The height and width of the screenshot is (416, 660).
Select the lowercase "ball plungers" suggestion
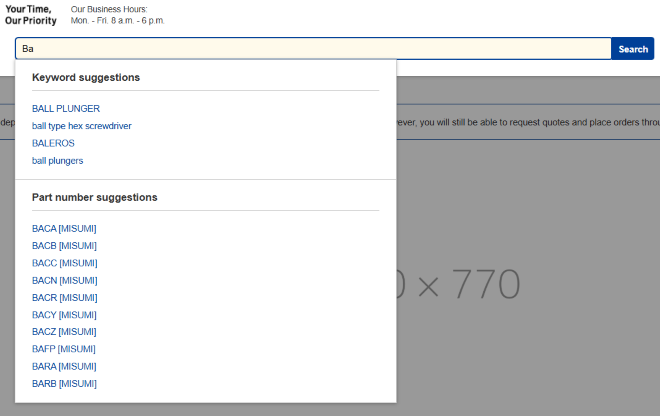click(58, 160)
